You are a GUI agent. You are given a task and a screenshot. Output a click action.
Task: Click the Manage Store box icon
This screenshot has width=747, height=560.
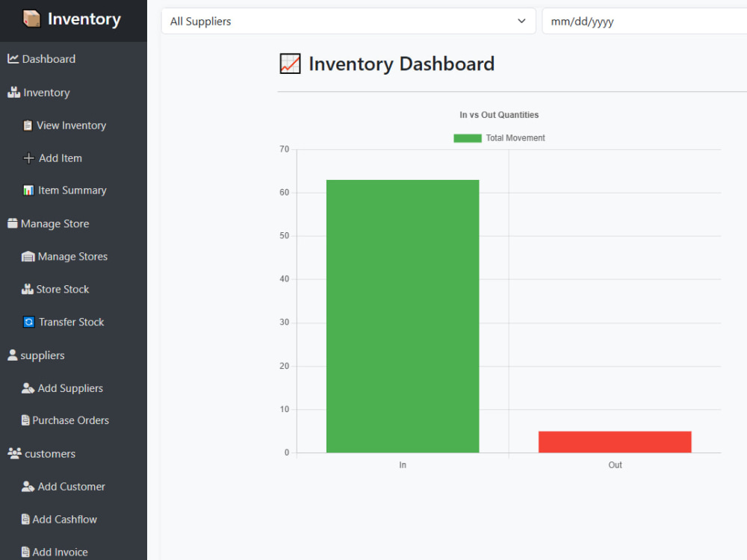tap(13, 223)
